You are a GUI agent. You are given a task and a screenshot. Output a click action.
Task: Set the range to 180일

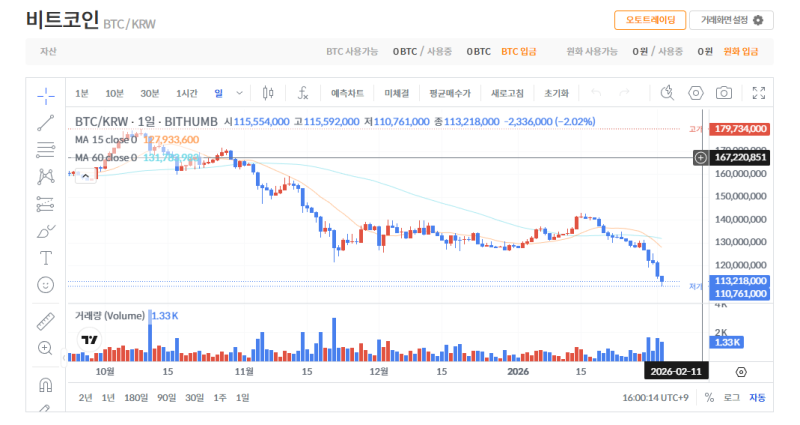click(x=136, y=397)
